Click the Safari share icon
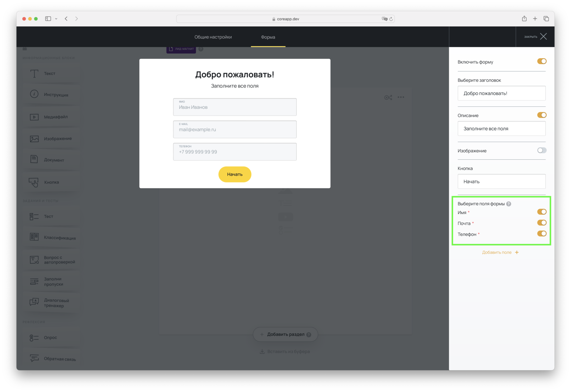 click(x=524, y=19)
